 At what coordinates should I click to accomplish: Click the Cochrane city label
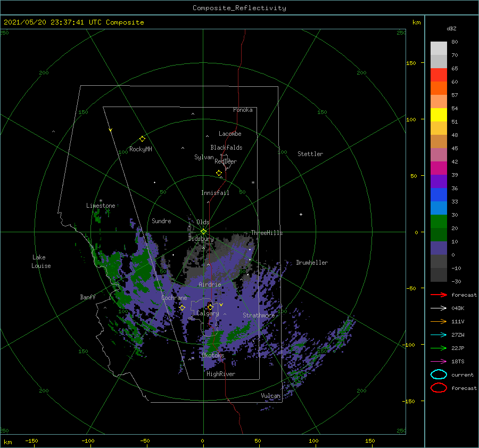point(174,298)
